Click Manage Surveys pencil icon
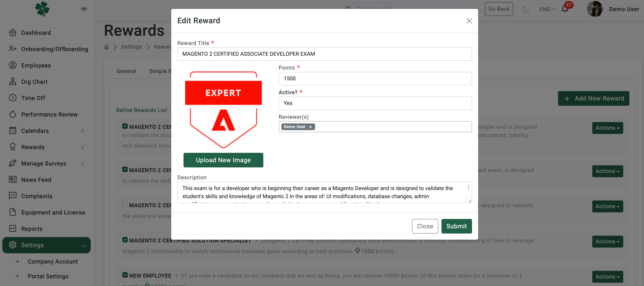This screenshot has height=286, width=644. 13,163
